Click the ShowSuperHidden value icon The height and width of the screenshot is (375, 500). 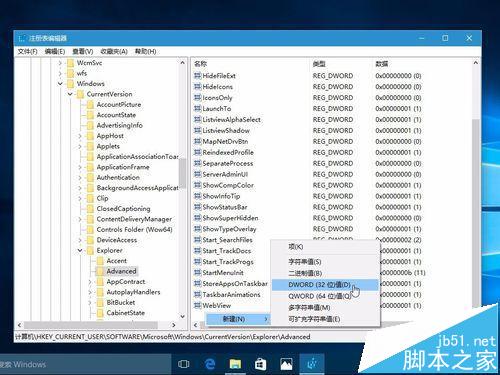coord(198,218)
